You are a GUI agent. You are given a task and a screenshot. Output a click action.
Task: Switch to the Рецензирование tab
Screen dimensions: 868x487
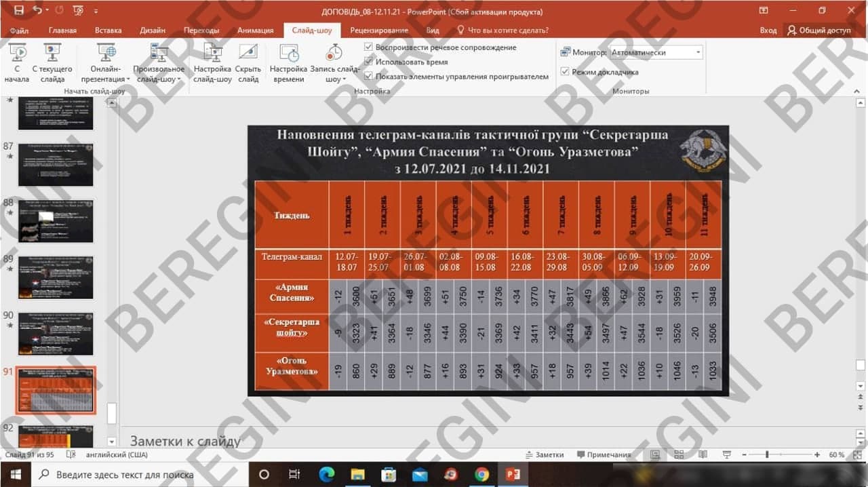(x=379, y=31)
